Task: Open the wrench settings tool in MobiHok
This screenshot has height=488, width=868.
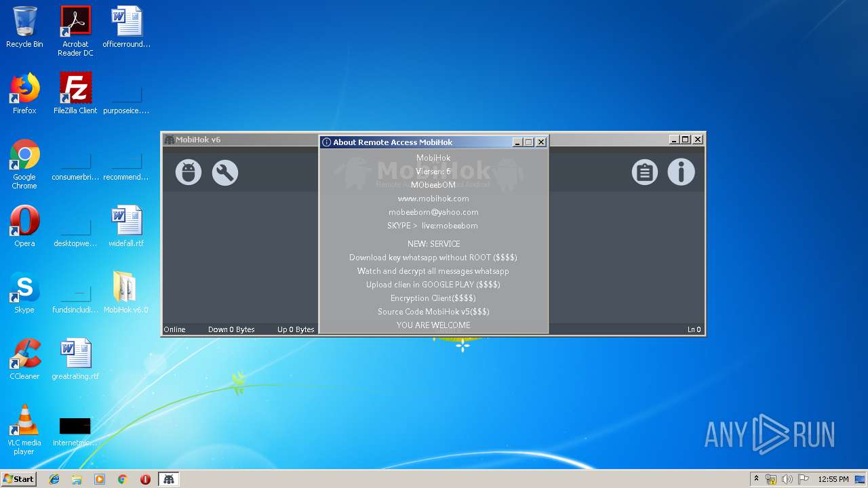Action: pyautogui.click(x=225, y=172)
